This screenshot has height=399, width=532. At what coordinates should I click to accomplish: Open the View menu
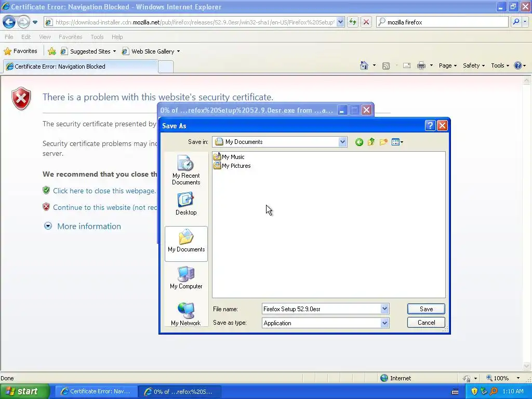tap(45, 37)
